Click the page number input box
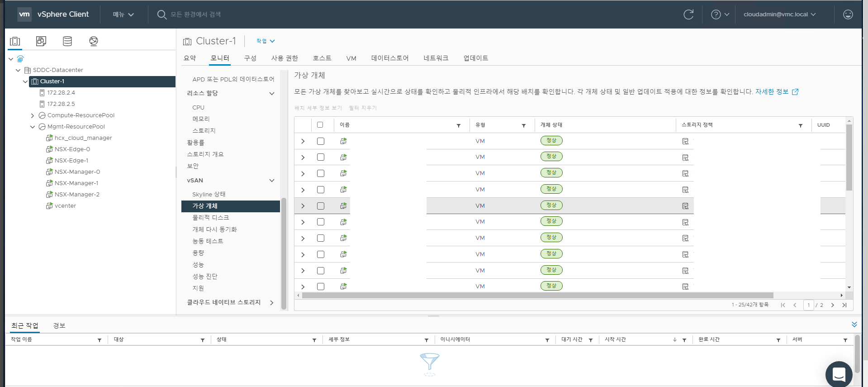This screenshot has height=387, width=868. point(808,305)
